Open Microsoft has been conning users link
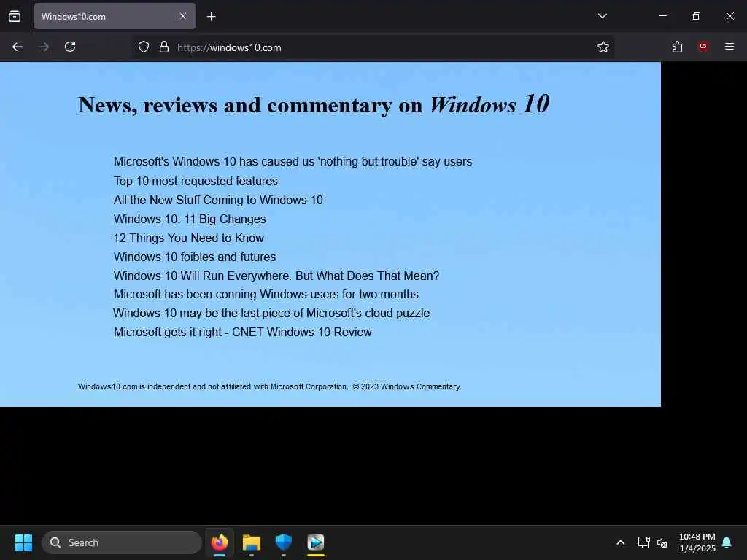Viewport: 747px width, 560px height. click(x=266, y=295)
